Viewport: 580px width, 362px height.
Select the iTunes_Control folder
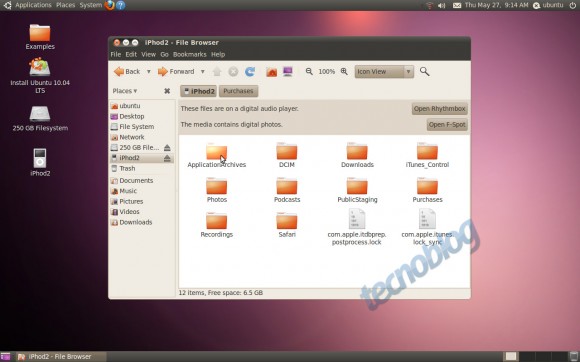(427, 155)
